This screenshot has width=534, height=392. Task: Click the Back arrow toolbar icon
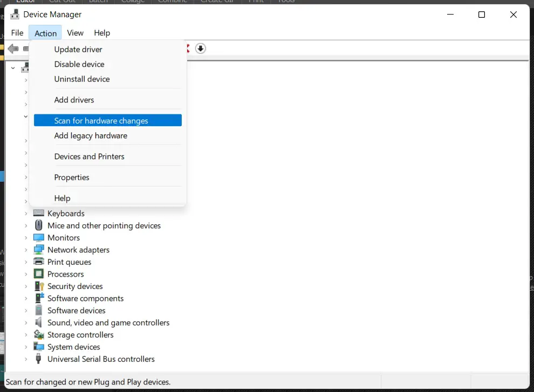13,49
